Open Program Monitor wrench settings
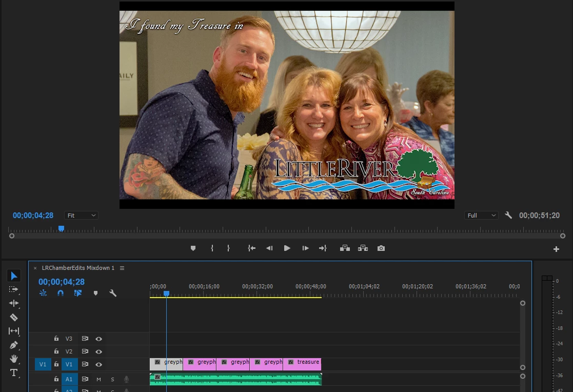Viewport: 573px width, 392px height. (x=508, y=215)
